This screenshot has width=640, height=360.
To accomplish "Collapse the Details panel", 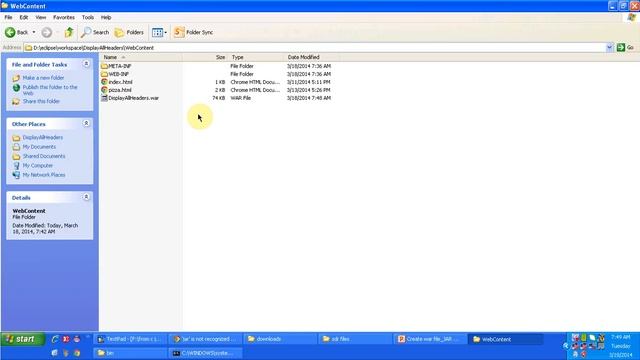I will point(86,197).
